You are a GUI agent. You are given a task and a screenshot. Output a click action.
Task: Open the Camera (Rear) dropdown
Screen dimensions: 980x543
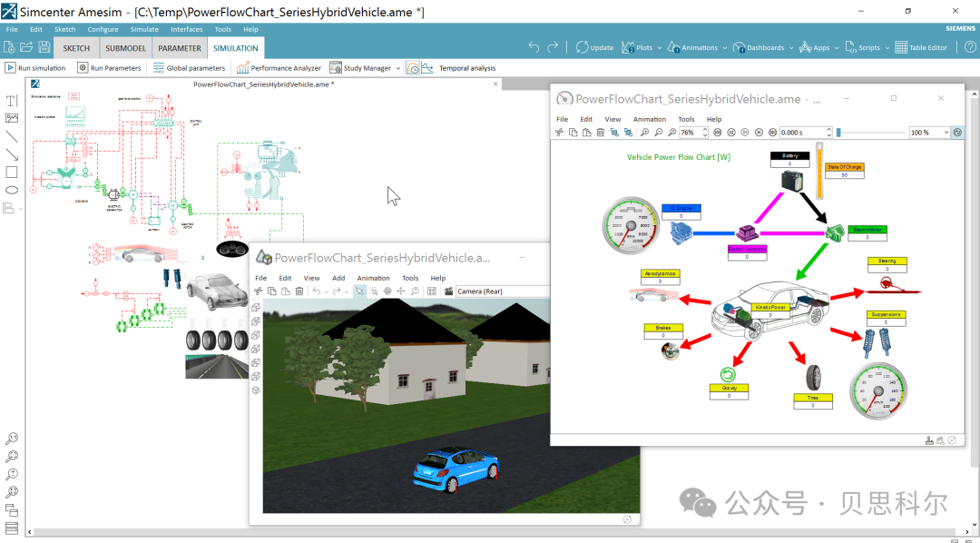click(x=499, y=291)
